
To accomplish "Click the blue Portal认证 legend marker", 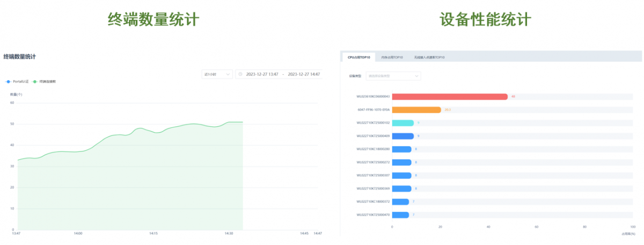I will [8, 82].
